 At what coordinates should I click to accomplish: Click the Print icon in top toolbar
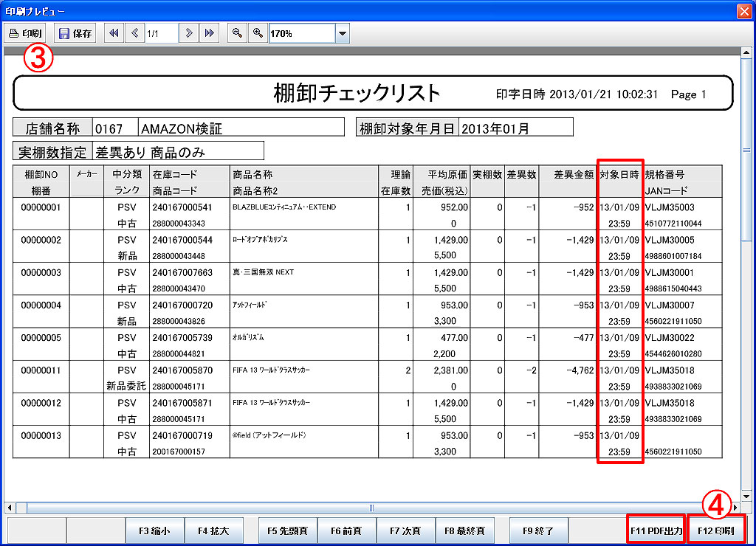click(x=25, y=33)
